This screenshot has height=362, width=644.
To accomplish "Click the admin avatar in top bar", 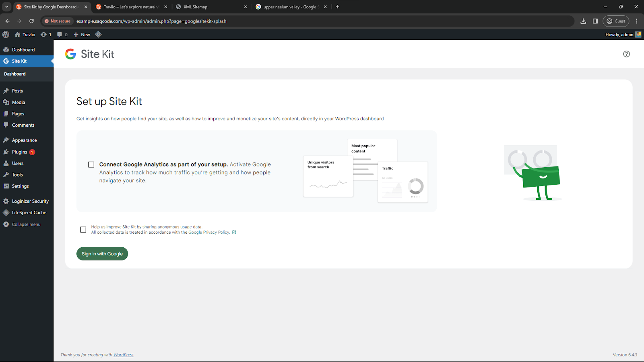I will click(638, 35).
